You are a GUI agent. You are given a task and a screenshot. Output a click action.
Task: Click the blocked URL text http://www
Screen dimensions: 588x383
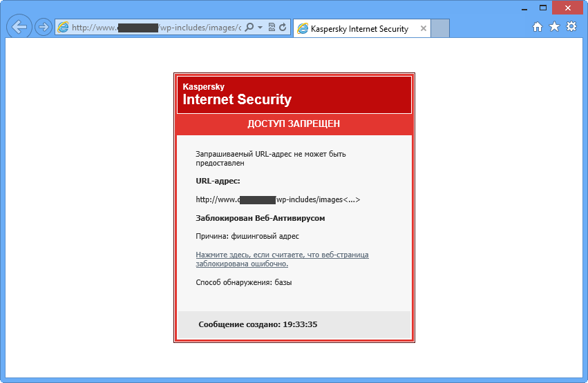[x=278, y=199]
